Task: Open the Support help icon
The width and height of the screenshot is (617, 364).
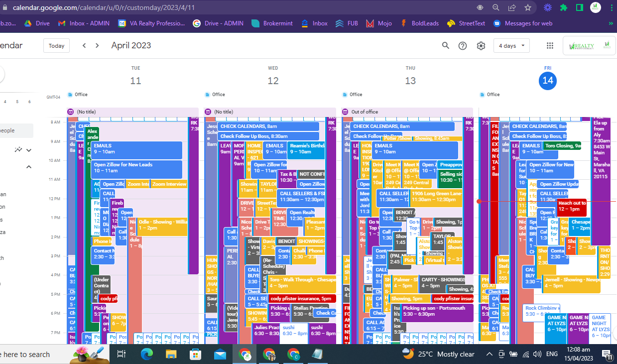Action: click(x=463, y=46)
